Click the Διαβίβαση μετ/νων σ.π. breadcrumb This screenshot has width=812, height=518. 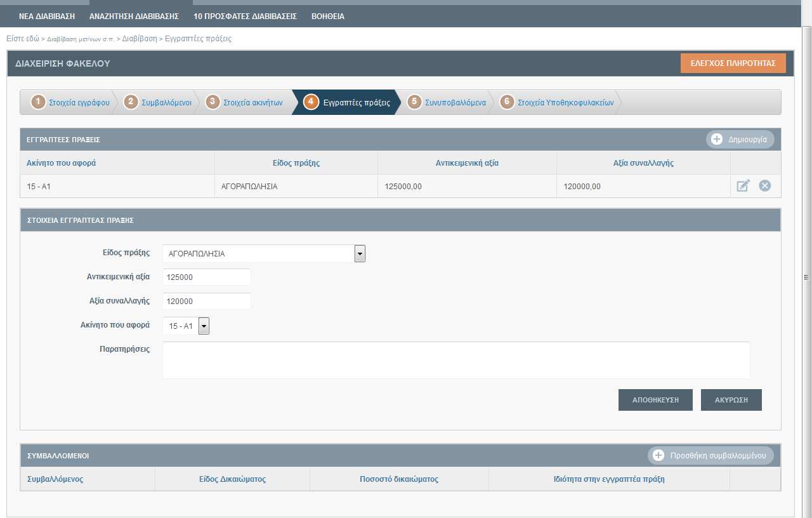click(x=81, y=39)
